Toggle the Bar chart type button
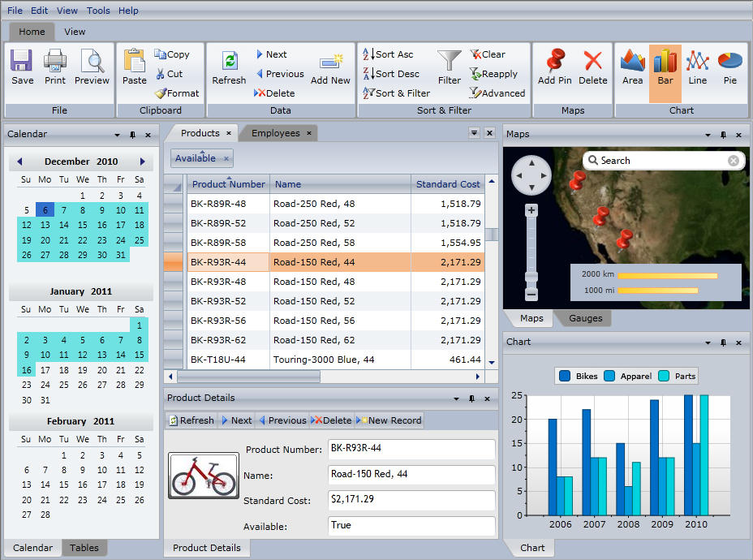Screen dimensions: 753x560 point(665,73)
